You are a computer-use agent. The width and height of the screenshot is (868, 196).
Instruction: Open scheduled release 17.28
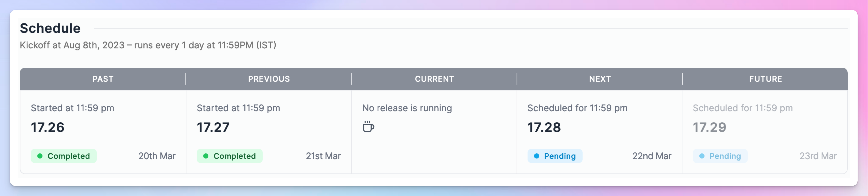click(x=544, y=127)
